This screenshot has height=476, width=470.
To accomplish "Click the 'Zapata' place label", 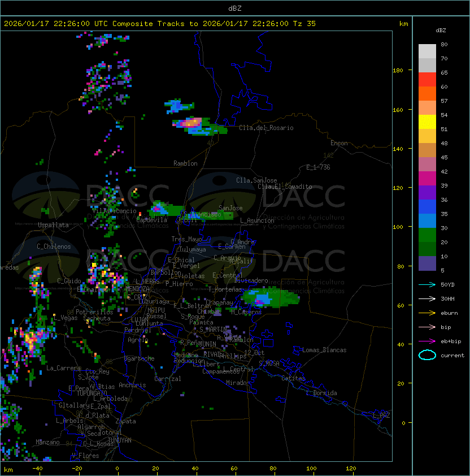I will tap(125, 421).
